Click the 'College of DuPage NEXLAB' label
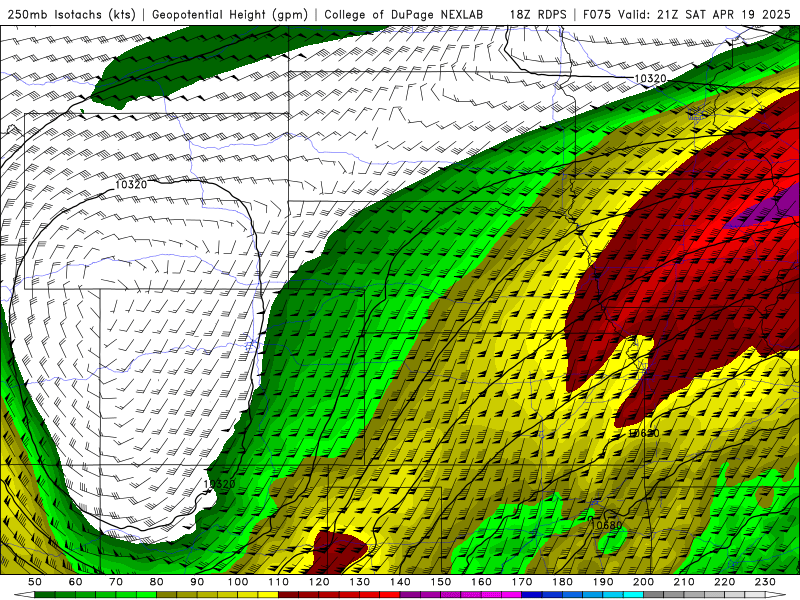This screenshot has height=600, width=800. (404, 15)
